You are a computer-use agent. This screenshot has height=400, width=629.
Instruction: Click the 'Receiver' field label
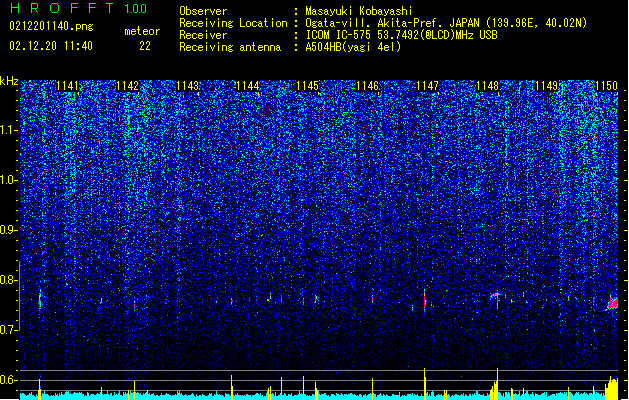click(x=203, y=35)
